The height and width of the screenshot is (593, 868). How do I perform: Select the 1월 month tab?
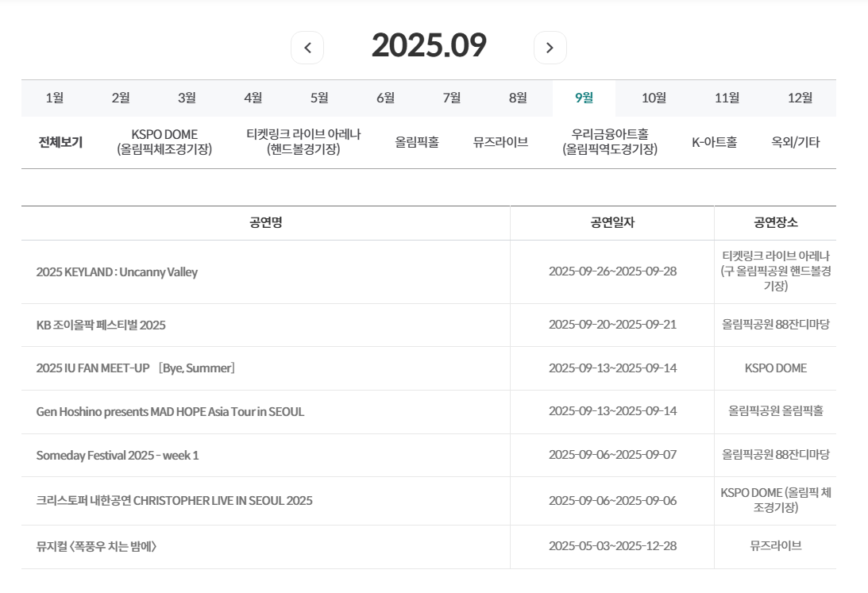click(x=54, y=98)
